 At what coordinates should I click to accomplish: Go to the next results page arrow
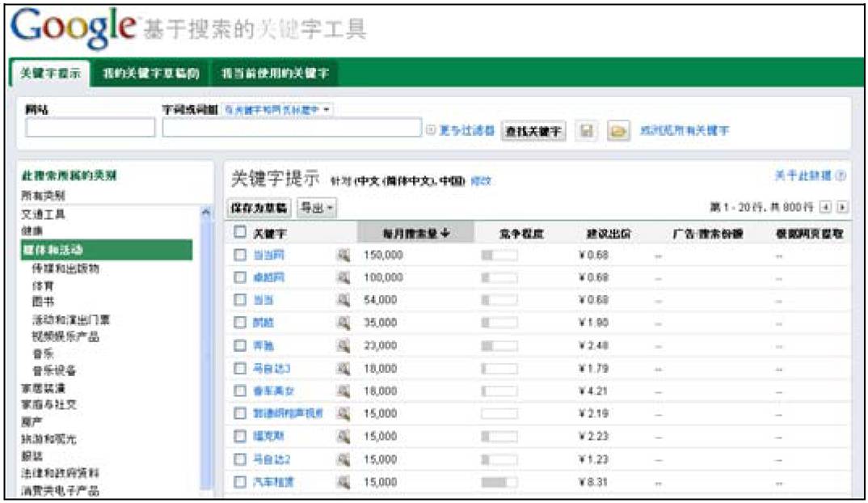[x=842, y=207]
